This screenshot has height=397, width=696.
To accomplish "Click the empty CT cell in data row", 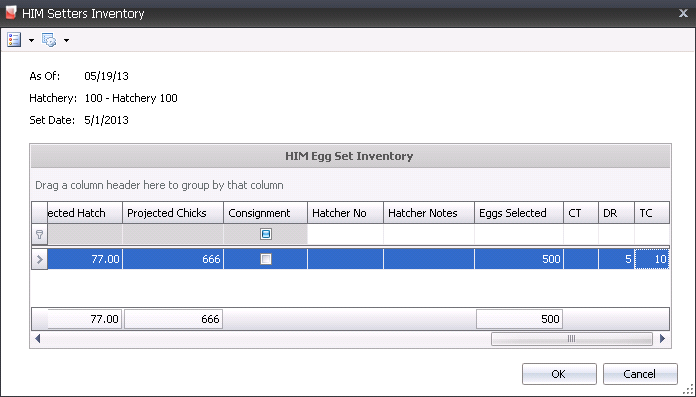I will click(581, 259).
